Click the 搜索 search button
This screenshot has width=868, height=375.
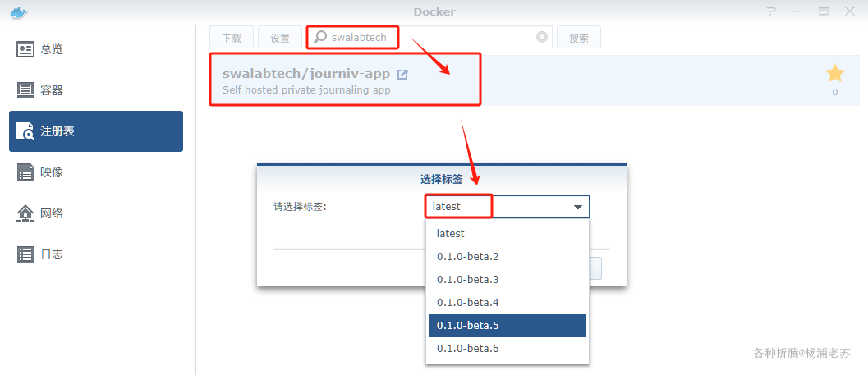[x=578, y=37]
